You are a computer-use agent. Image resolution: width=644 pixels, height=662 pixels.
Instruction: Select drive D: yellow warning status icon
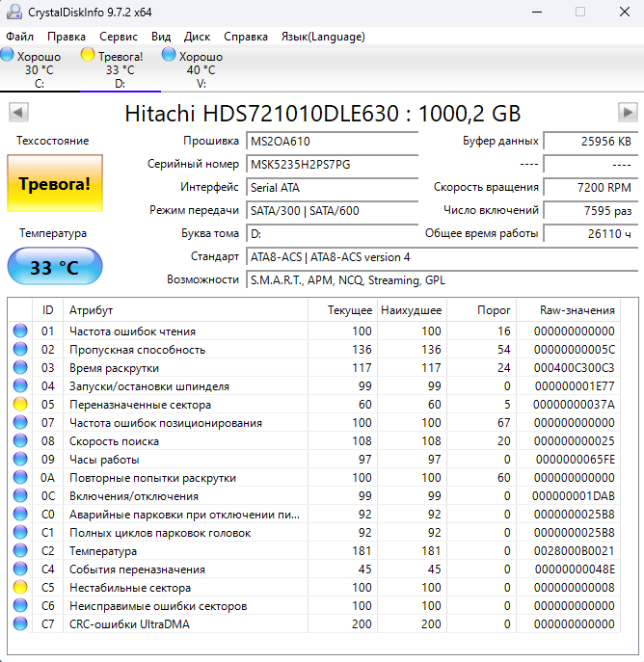tap(88, 56)
